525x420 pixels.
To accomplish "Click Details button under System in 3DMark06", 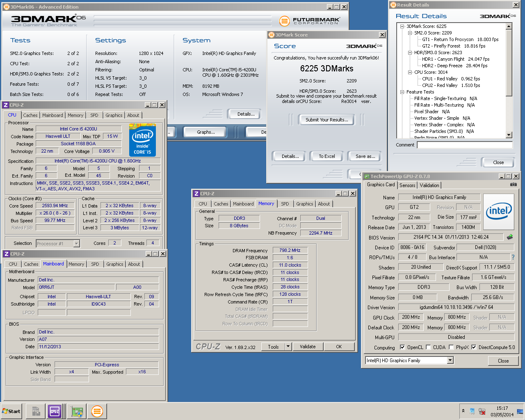I will coord(246,114).
